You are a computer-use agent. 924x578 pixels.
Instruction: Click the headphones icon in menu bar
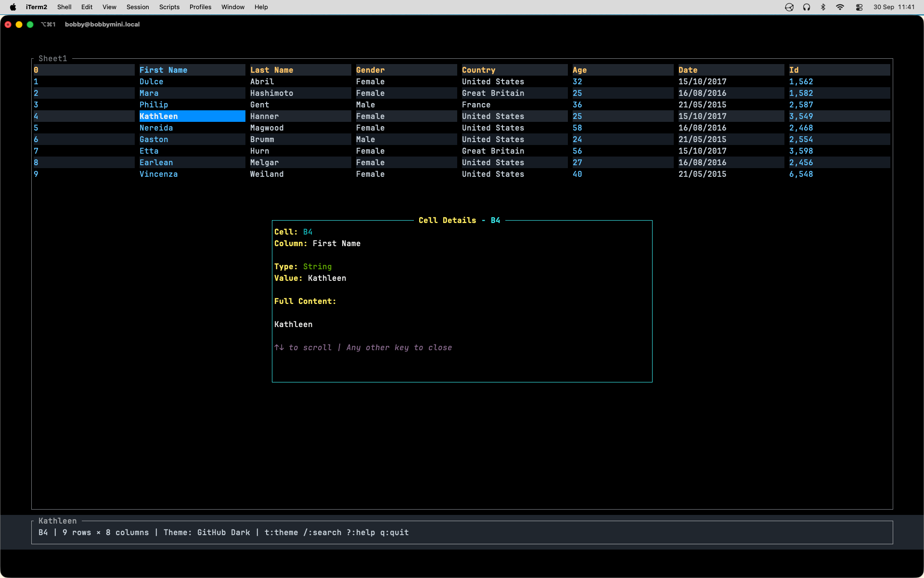click(807, 7)
